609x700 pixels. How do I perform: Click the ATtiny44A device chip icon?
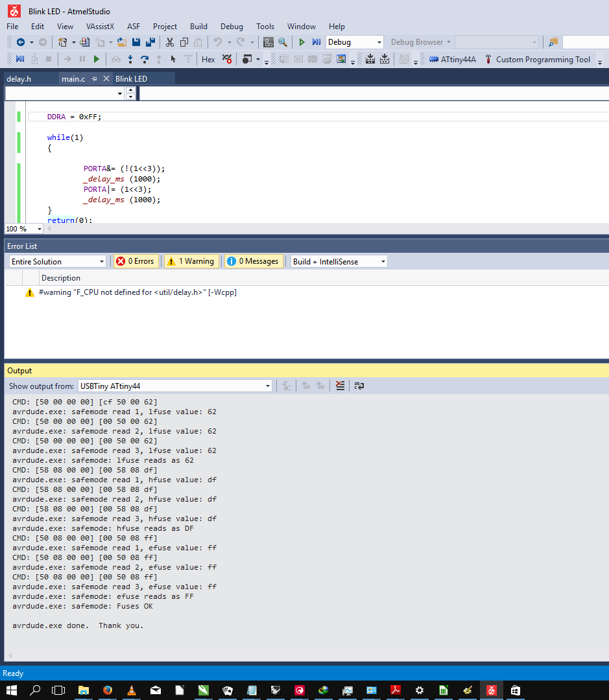pyautogui.click(x=433, y=59)
